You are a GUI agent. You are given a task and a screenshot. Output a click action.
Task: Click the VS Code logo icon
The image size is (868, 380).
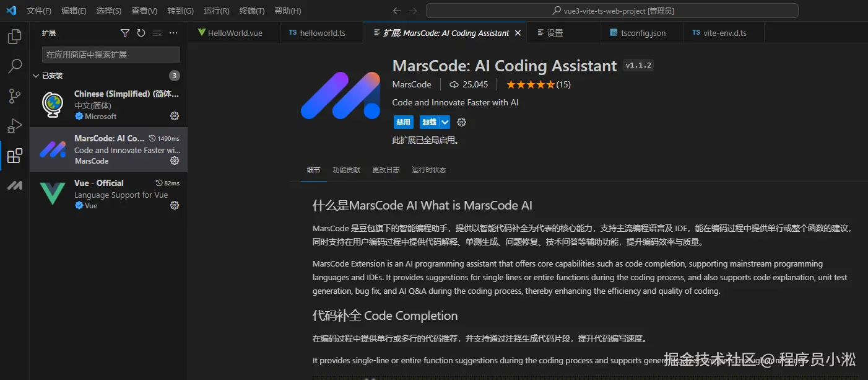coord(11,11)
